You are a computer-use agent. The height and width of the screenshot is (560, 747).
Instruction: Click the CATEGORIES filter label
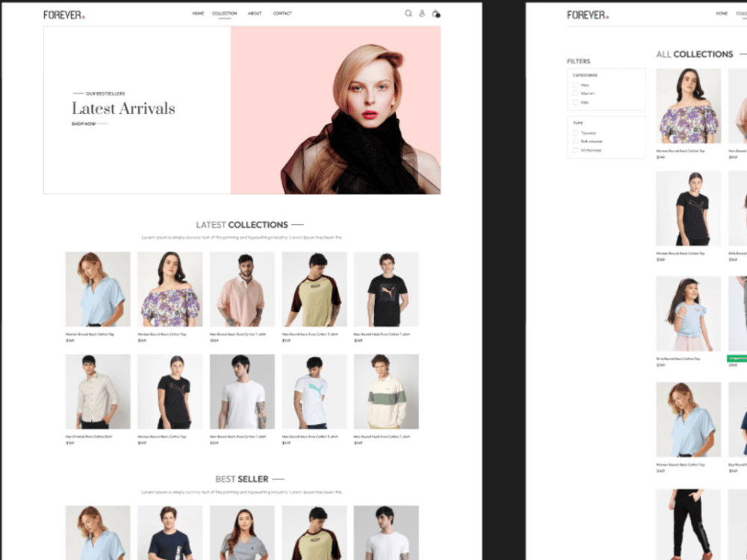(585, 75)
